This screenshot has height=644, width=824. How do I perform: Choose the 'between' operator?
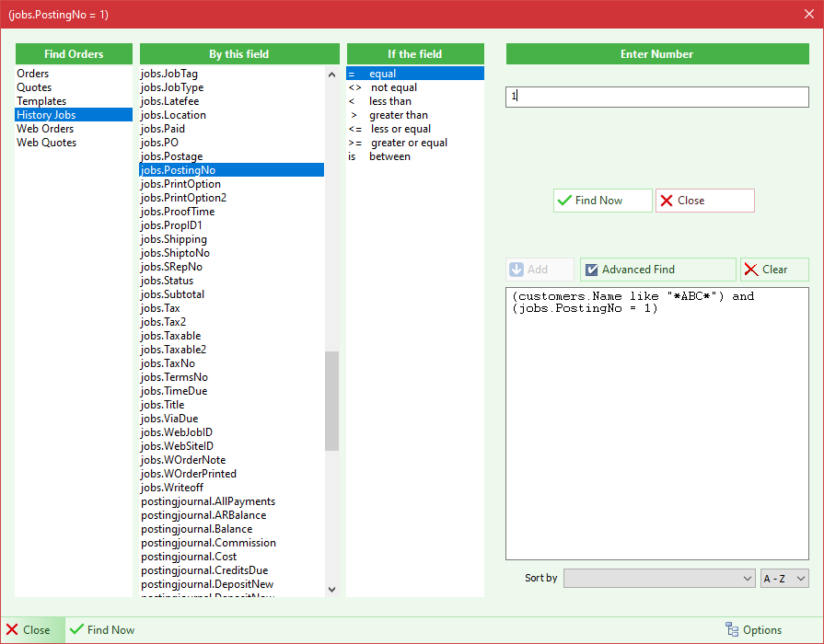[x=415, y=156]
